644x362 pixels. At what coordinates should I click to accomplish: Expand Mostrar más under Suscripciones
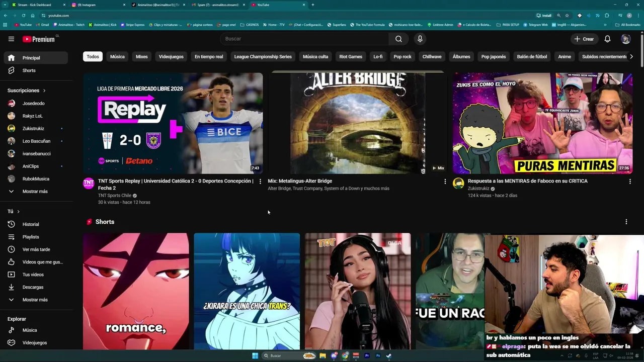tap(36, 191)
